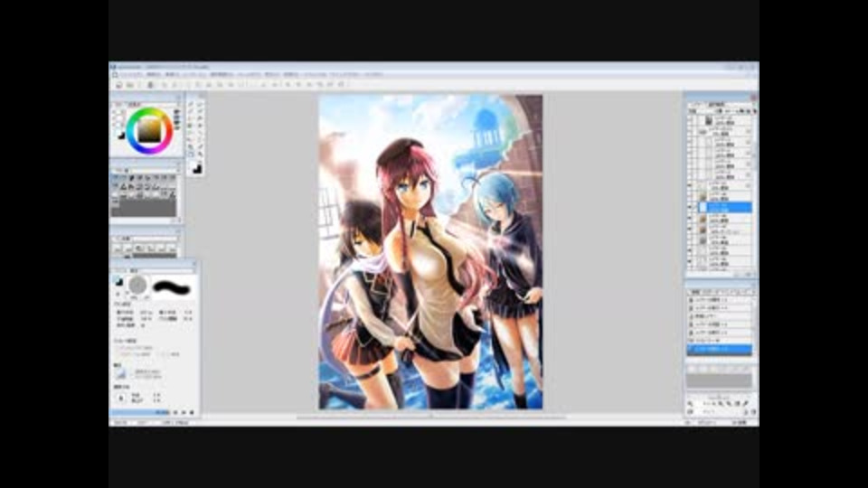Click the black brush stroke preview
The image size is (868, 488).
172,287
